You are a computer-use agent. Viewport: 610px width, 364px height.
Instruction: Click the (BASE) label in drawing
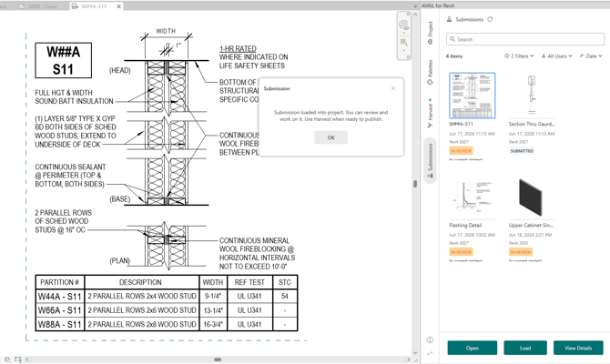[120, 199]
